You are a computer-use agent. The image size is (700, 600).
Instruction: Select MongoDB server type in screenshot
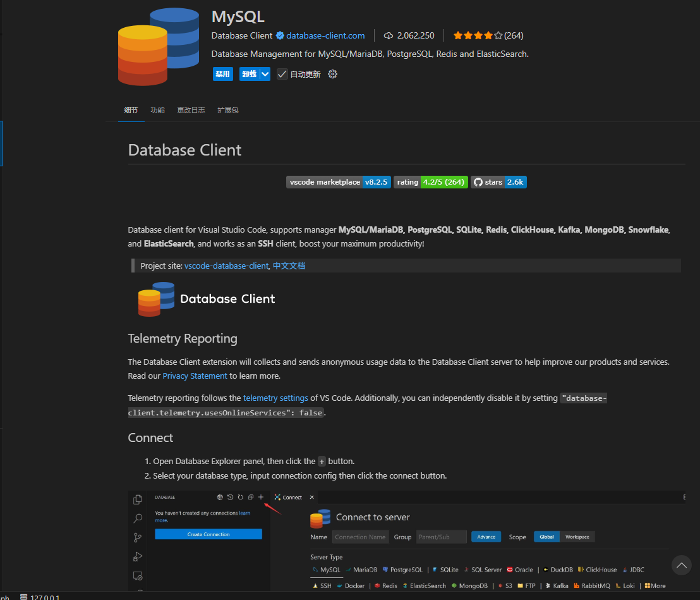point(469,586)
